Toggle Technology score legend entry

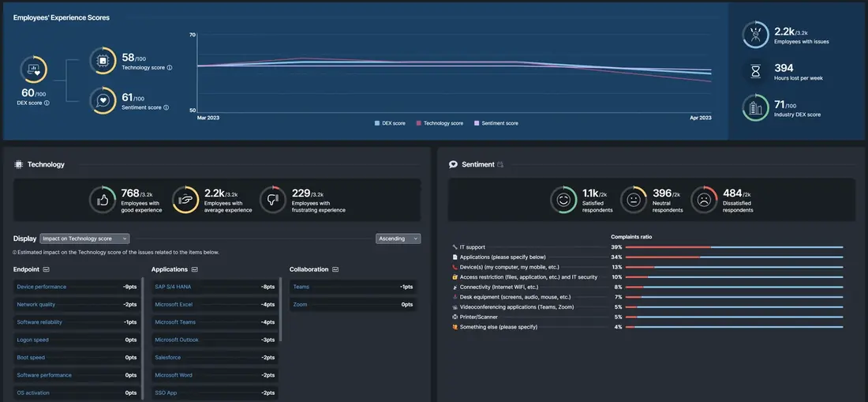440,123
